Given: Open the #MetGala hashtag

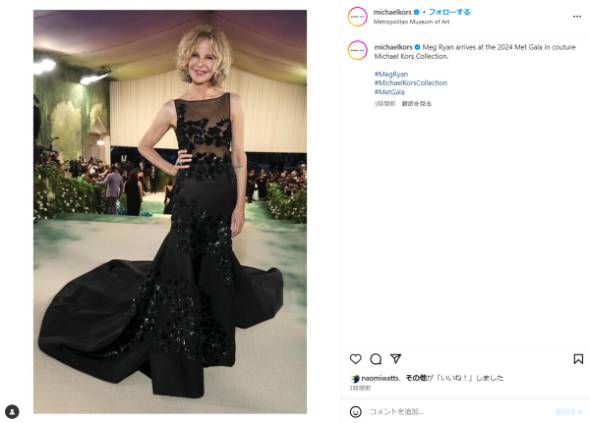Looking at the screenshot, I should [x=389, y=92].
